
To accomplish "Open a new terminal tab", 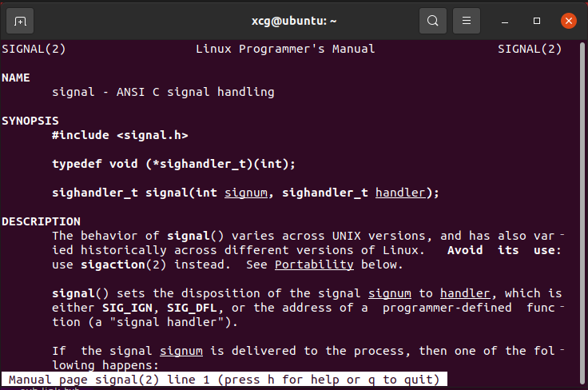I will 20,21.
